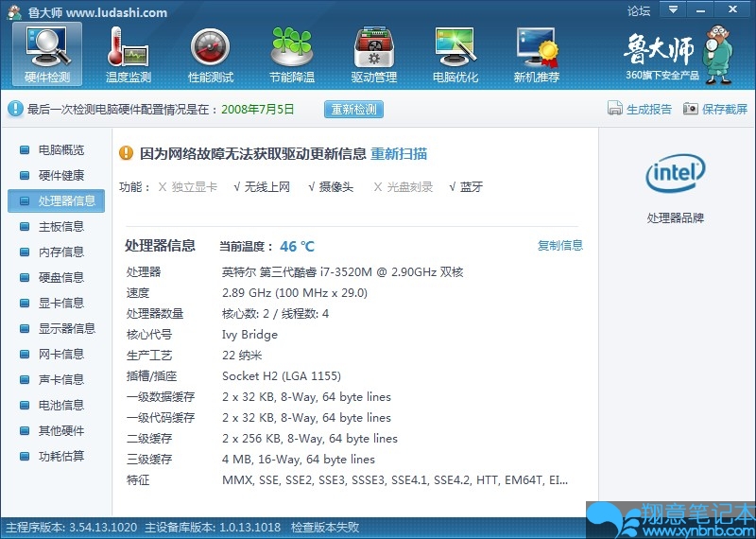Close the 鲁大师 window
The height and width of the screenshot is (539, 756).
(732, 9)
